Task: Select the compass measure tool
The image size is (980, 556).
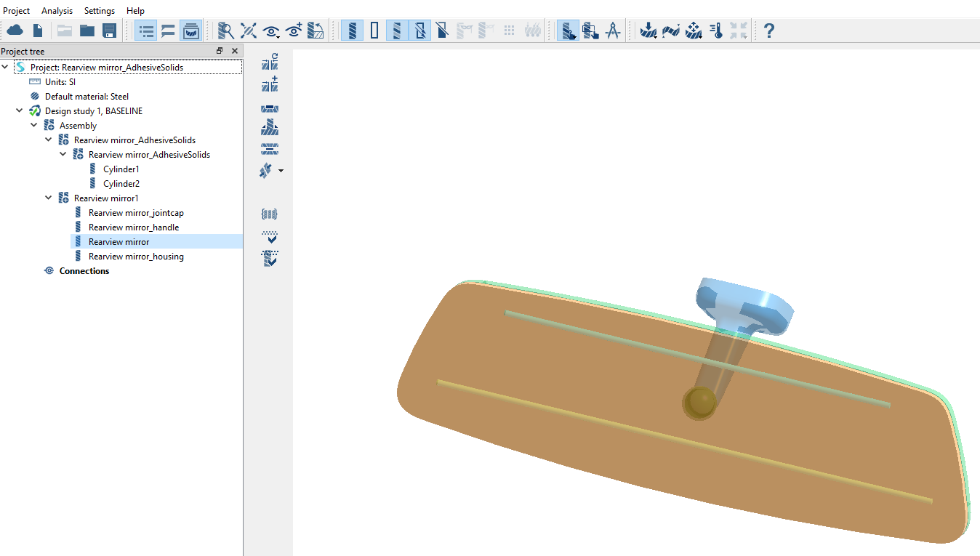Action: 613,31
